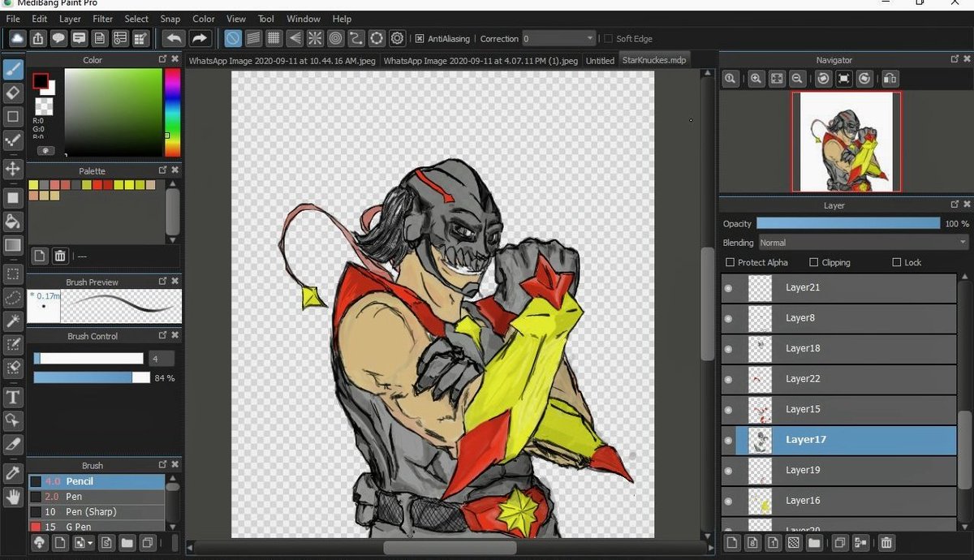Click the black foreground color swatch

pos(40,81)
